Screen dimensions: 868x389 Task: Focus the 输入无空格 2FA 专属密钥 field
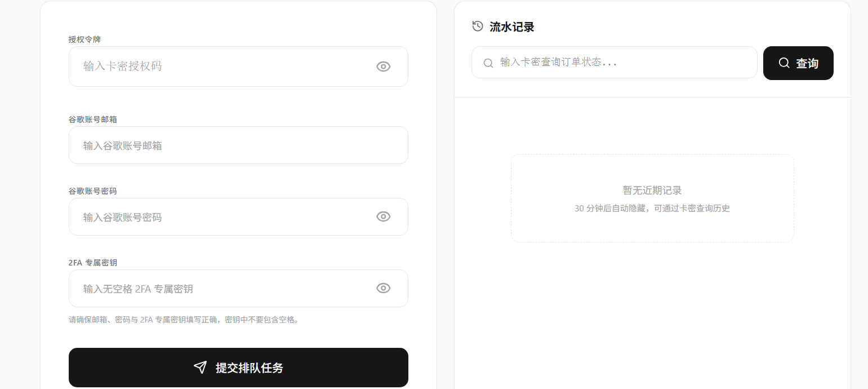coord(225,289)
